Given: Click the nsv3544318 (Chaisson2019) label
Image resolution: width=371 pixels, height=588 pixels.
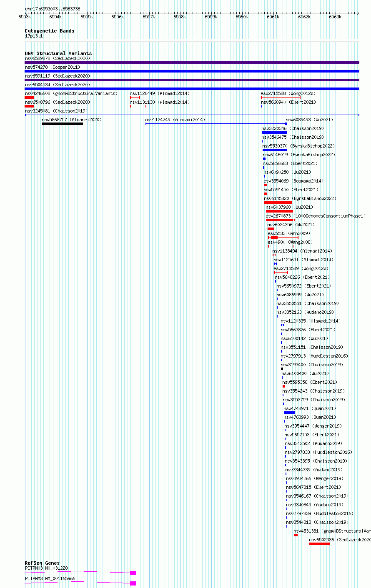Looking at the screenshot, I should pos(317,522).
